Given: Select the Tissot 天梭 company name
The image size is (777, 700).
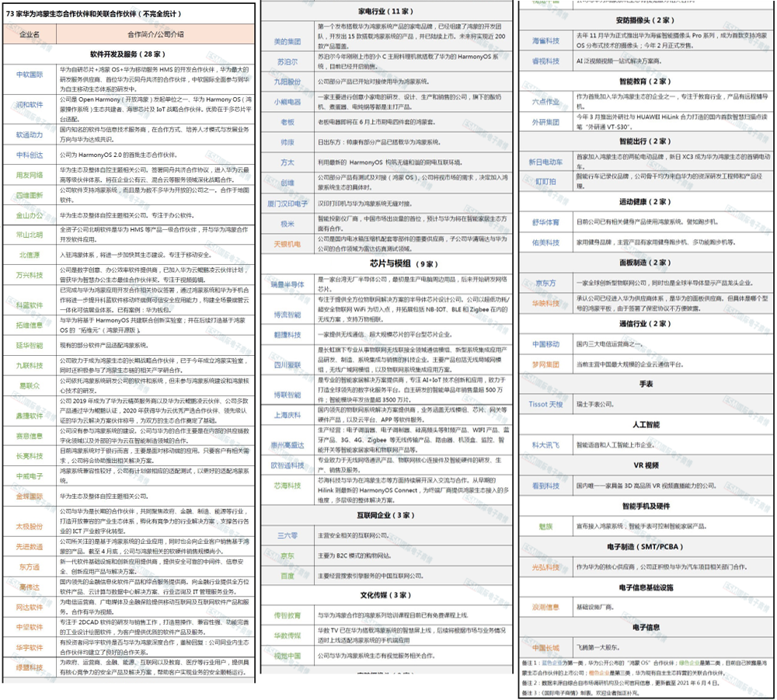Looking at the screenshot, I should coord(545,404).
